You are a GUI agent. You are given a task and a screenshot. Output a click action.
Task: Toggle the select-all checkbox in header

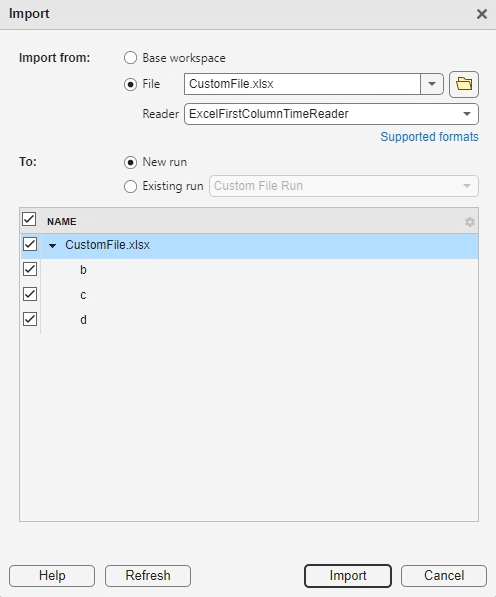29,219
